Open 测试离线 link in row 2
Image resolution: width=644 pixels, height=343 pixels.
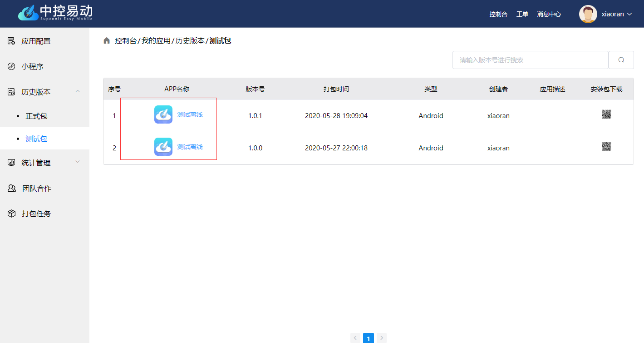pos(190,147)
